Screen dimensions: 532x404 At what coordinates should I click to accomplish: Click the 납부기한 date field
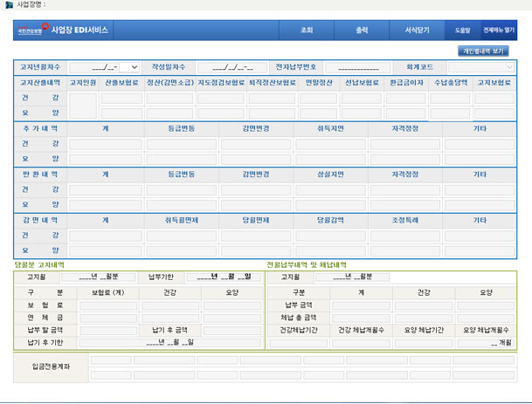(x=224, y=277)
